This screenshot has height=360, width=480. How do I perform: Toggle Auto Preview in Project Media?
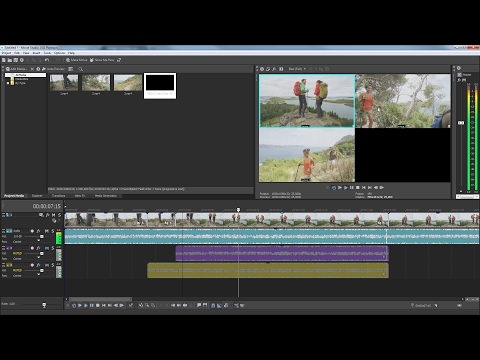click(x=56, y=69)
